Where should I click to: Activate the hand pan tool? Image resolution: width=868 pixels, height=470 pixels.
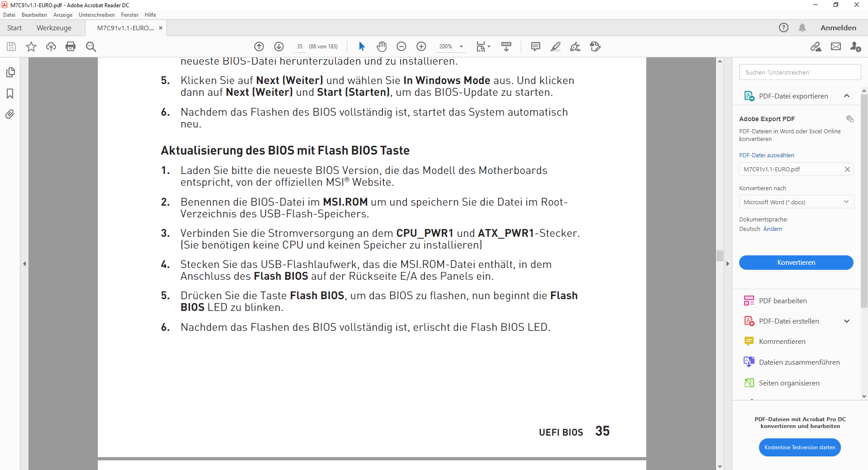[382, 47]
